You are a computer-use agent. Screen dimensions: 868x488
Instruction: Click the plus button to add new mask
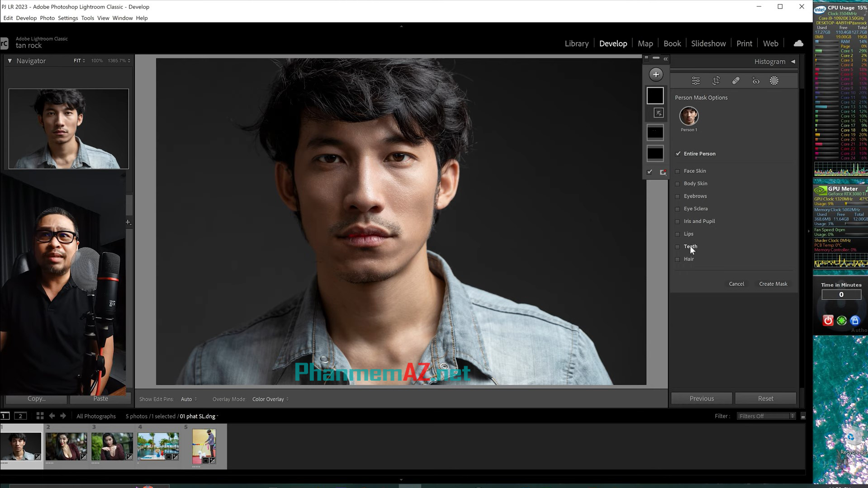pos(656,74)
